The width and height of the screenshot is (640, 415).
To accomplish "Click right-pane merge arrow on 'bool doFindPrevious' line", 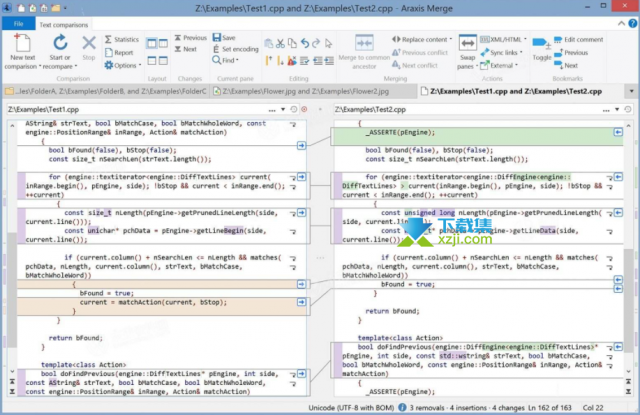I will click(x=618, y=347).
